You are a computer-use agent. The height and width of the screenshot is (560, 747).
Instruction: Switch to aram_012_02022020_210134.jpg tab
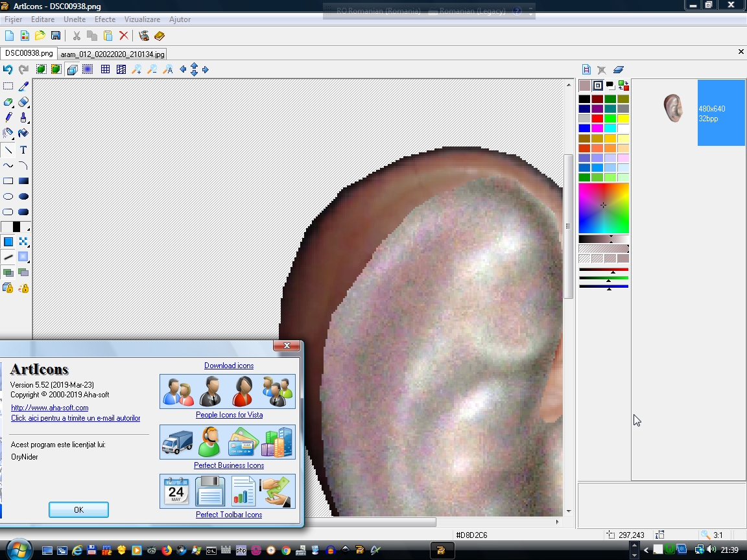(113, 54)
